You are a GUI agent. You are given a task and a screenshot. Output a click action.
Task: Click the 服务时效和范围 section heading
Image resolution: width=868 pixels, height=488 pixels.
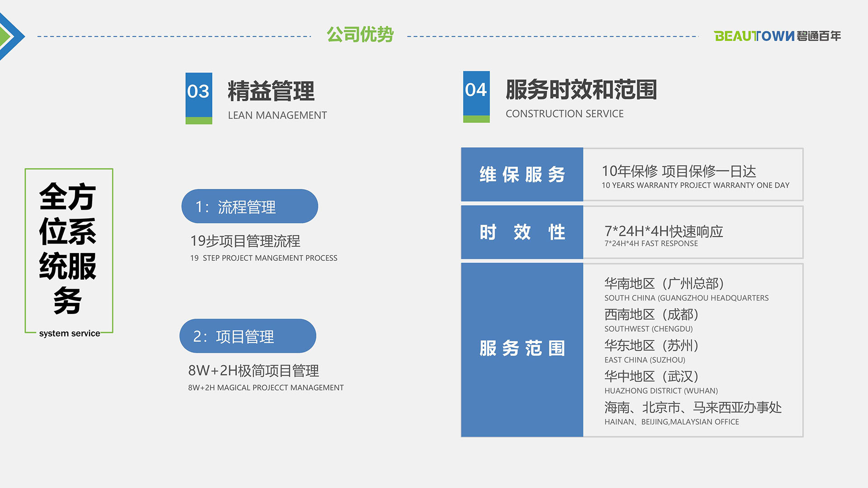(x=581, y=89)
